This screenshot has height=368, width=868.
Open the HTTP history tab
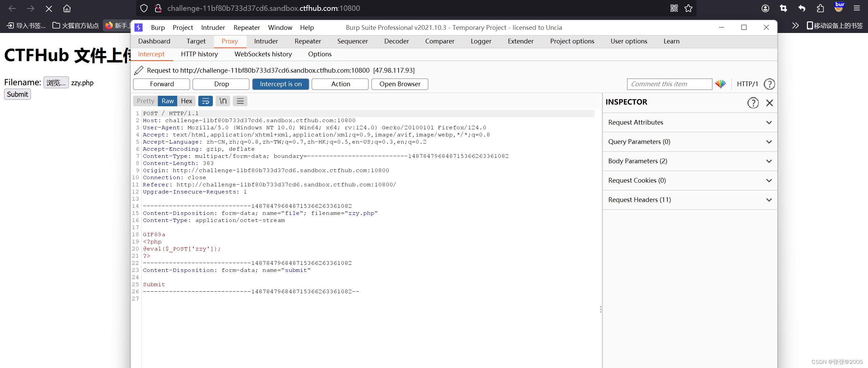[199, 54]
